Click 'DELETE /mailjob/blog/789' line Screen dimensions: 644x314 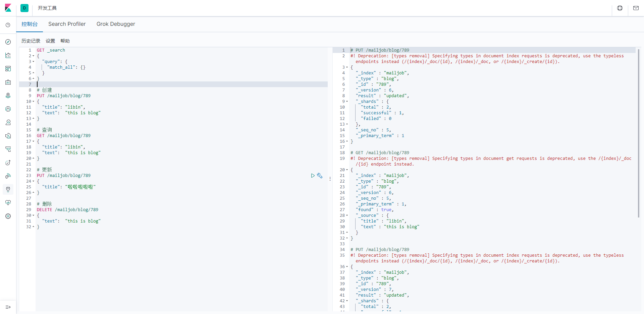67,210
